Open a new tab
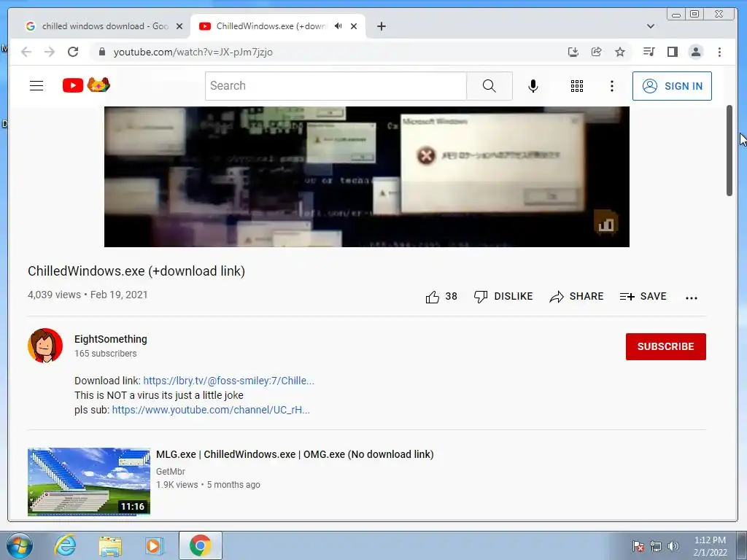Image resolution: width=747 pixels, height=560 pixels. pos(381,26)
